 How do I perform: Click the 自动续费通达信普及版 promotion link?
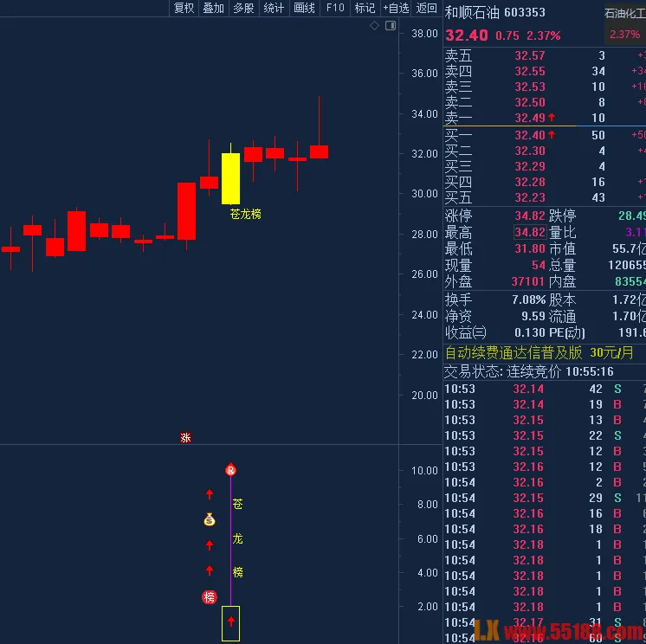(x=514, y=353)
